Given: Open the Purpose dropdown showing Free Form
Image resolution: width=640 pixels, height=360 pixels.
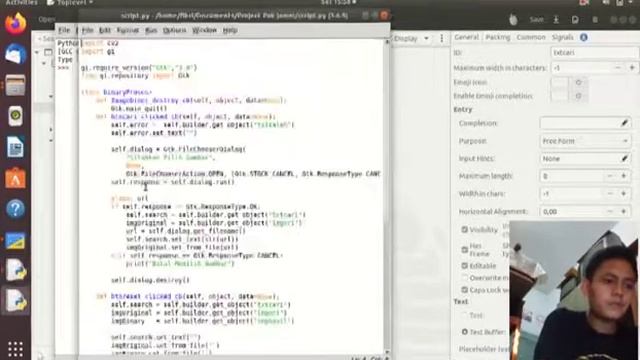Looking at the screenshot, I should click(x=585, y=141).
